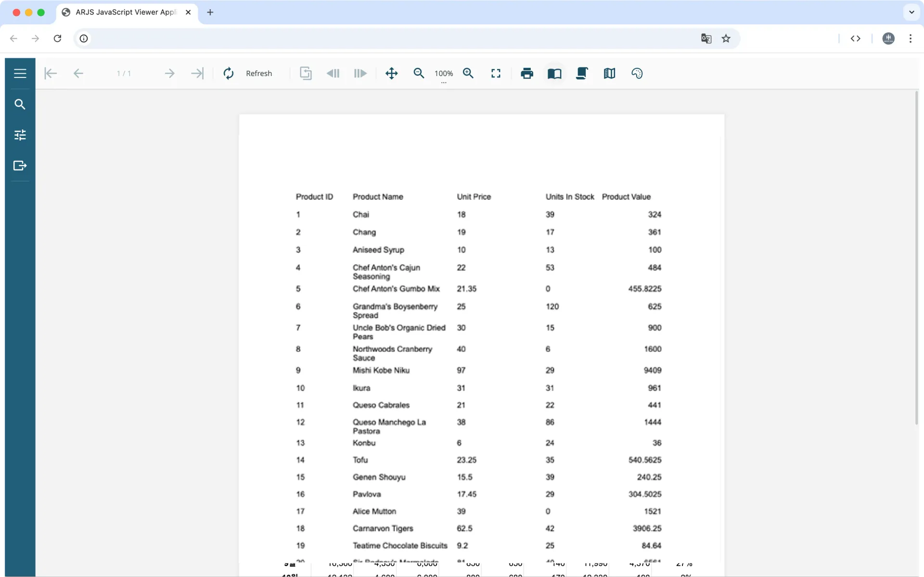Click the Alice Mutton product name
924x577 pixels.
374,512
